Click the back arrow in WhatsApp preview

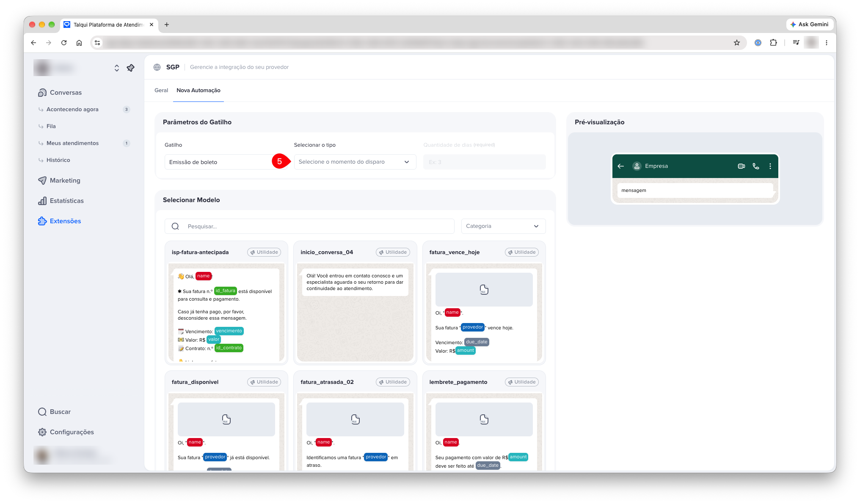pyautogui.click(x=621, y=166)
